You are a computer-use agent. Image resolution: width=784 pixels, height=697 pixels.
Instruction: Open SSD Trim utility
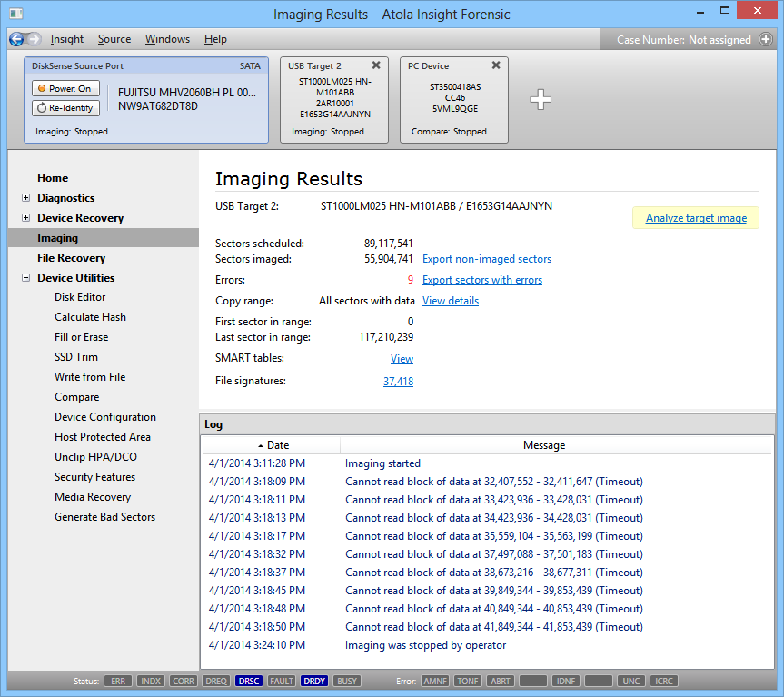[76, 357]
